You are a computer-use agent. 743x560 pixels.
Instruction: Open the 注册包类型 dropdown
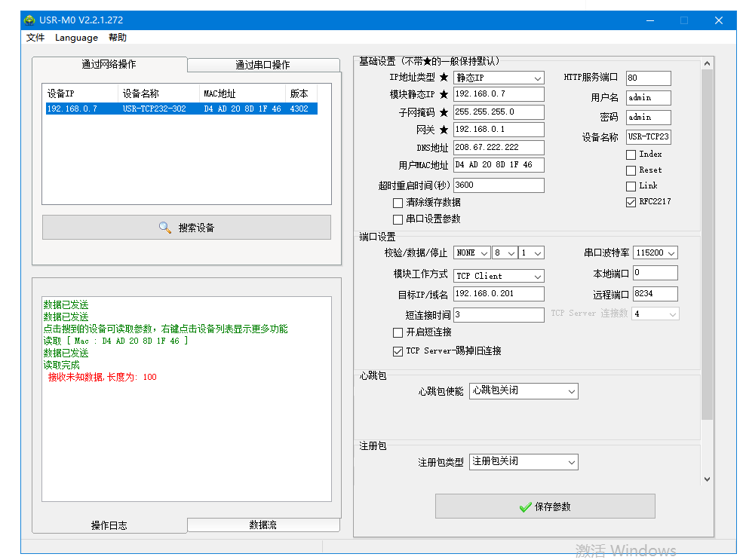(523, 461)
